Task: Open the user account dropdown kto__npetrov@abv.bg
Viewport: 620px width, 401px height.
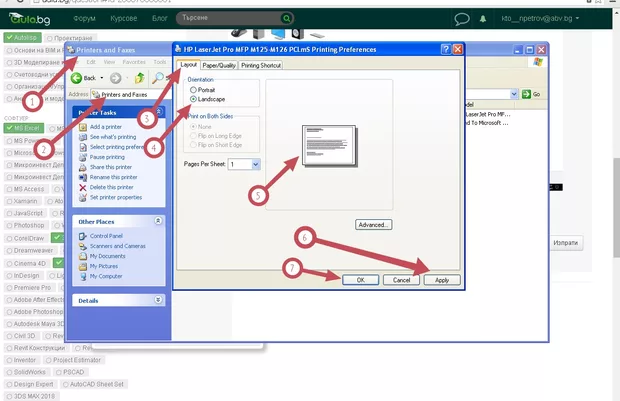Action: (540, 19)
